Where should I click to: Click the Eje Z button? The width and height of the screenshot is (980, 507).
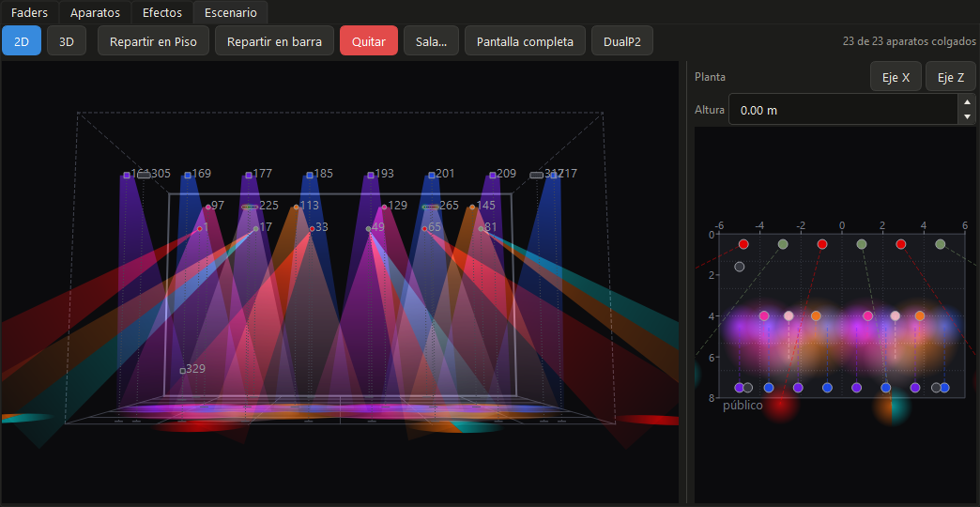[950, 77]
